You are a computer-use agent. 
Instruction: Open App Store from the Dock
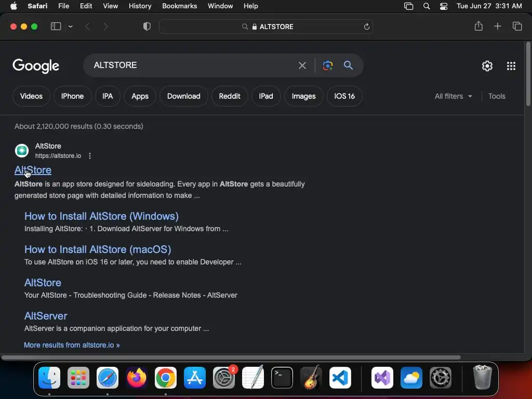(195, 378)
